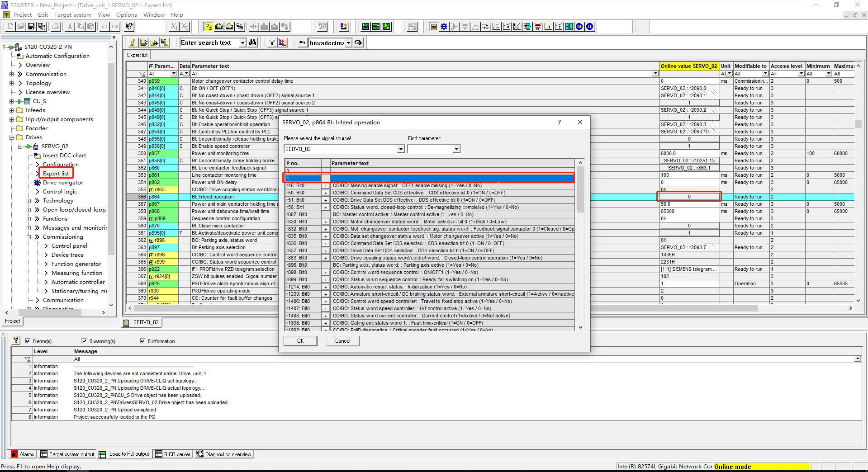Image resolution: width=868 pixels, height=472 pixels.
Task: Click the Control panel icon with orange dots
Action: 344,27
